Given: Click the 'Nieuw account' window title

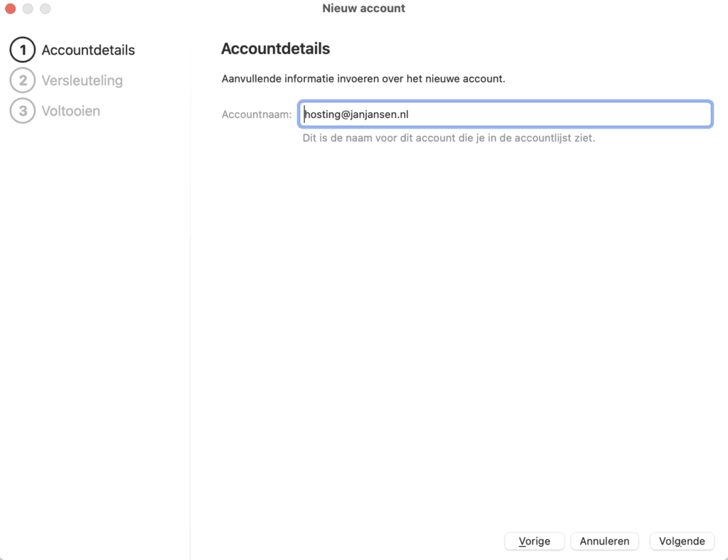Looking at the screenshot, I should (363, 9).
